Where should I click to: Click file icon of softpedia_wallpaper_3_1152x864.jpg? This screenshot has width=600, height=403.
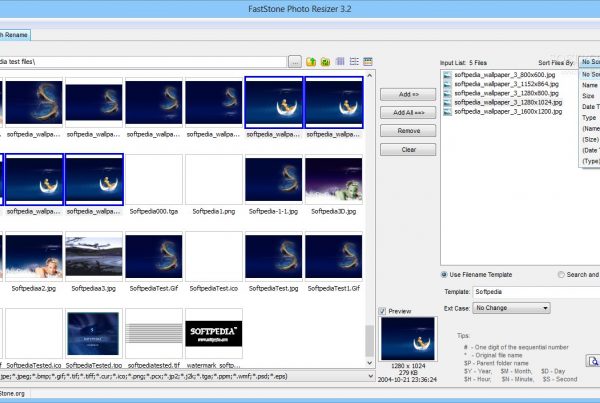(x=447, y=84)
